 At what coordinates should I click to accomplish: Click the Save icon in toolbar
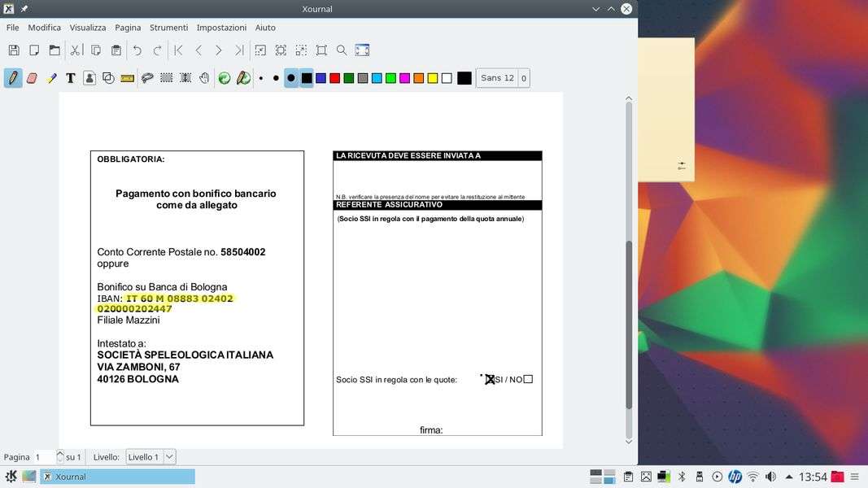pyautogui.click(x=14, y=50)
